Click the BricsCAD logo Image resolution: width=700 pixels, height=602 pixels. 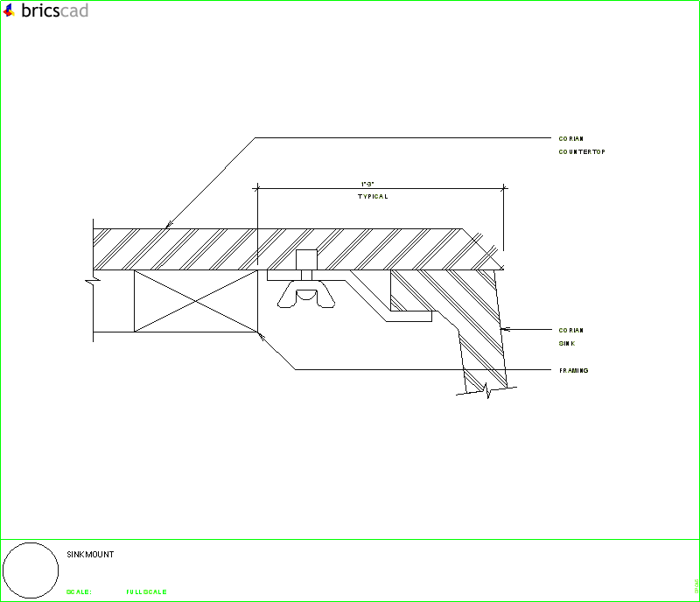[45, 11]
